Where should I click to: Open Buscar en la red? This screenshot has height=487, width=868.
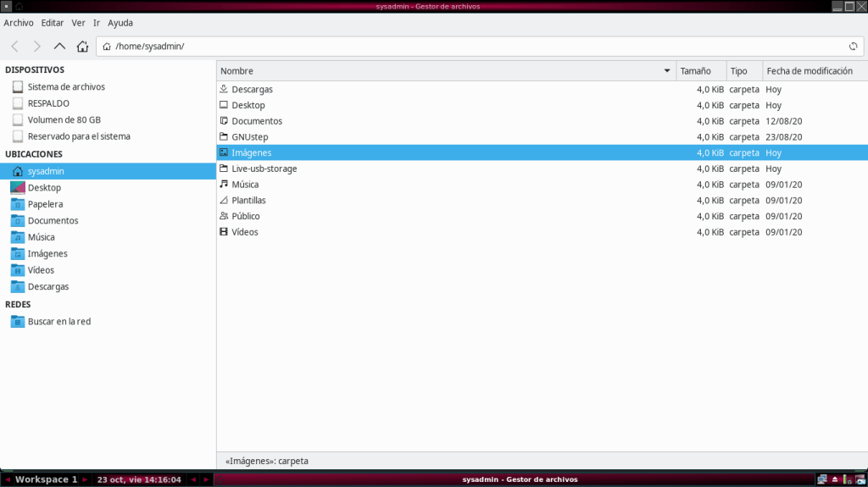(58, 322)
